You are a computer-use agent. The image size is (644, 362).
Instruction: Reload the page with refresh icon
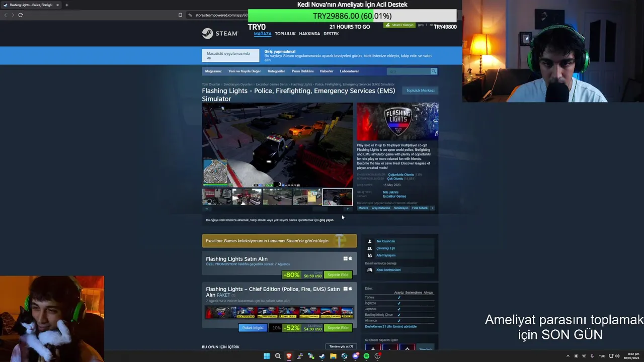[x=21, y=15]
